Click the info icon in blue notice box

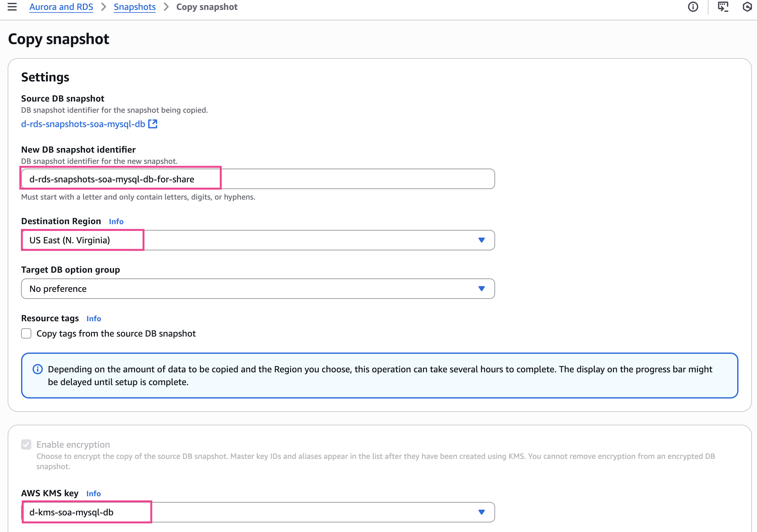tap(38, 369)
